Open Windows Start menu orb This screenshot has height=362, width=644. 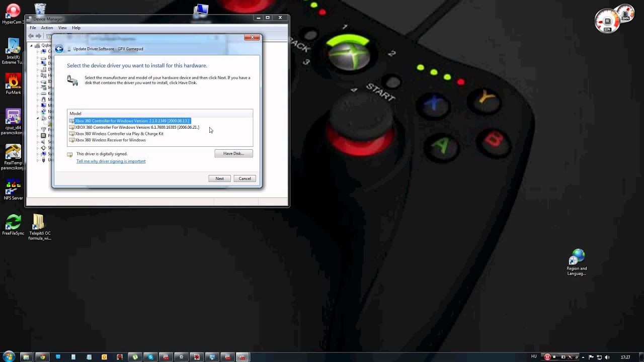tap(9, 357)
